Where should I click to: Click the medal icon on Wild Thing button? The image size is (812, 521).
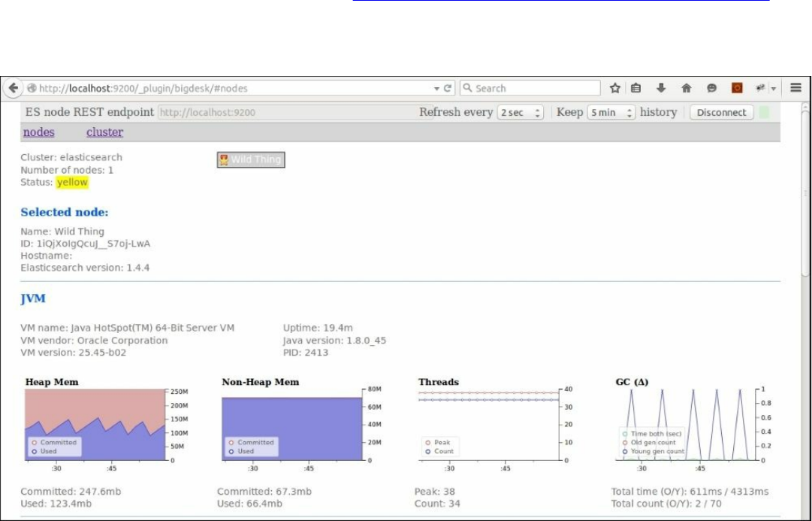click(x=224, y=159)
